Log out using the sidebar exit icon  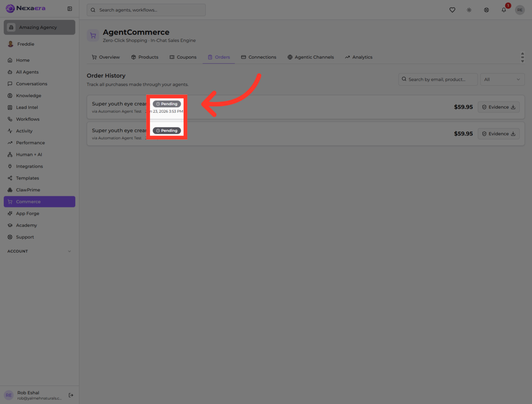coord(71,395)
